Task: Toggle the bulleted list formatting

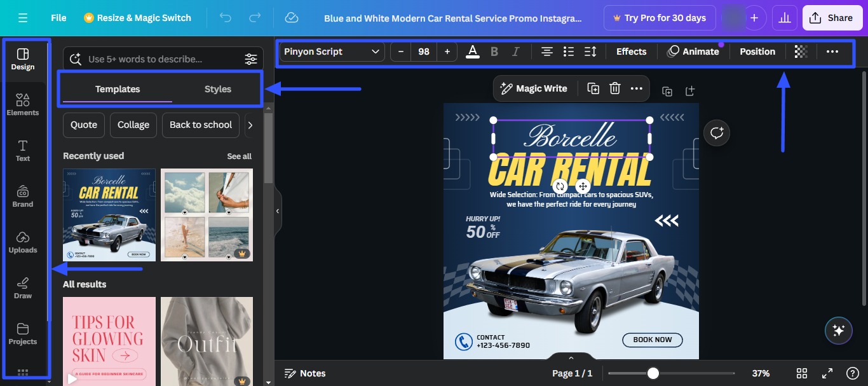Action: (568, 52)
